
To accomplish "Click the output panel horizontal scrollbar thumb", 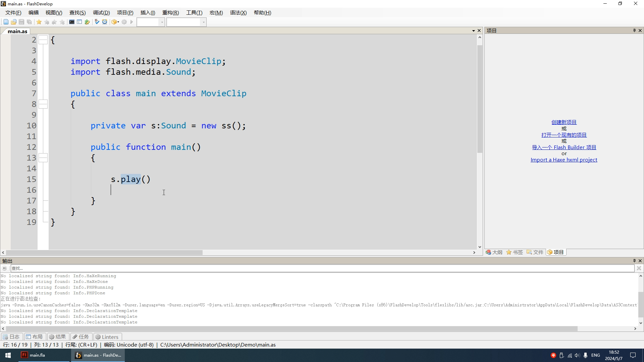I will tap(291, 329).
